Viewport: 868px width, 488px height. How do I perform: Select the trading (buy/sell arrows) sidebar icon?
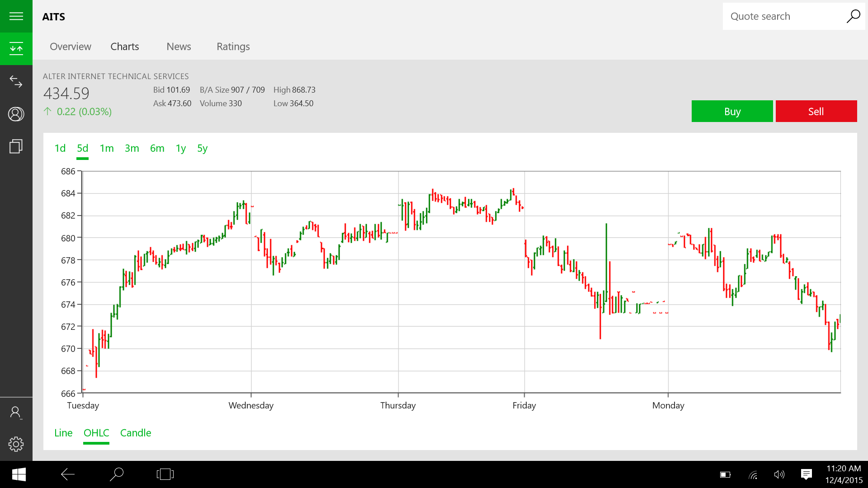pyautogui.click(x=16, y=48)
